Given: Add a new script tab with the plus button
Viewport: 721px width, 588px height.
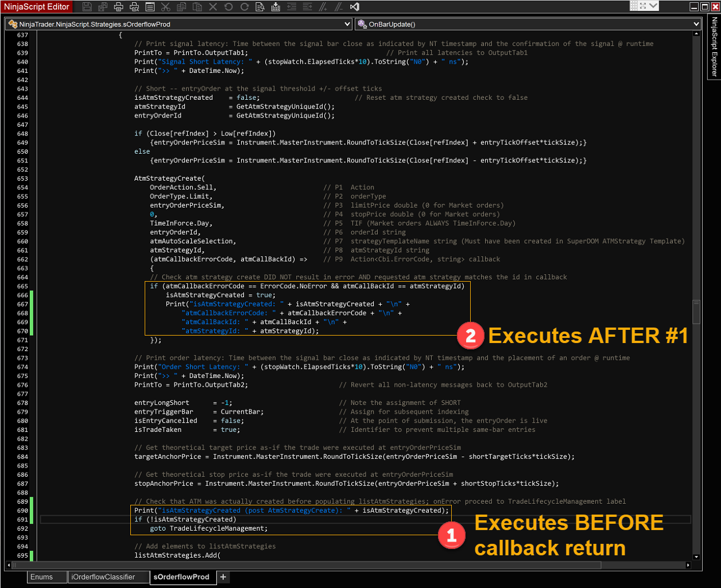Looking at the screenshot, I should [x=223, y=577].
